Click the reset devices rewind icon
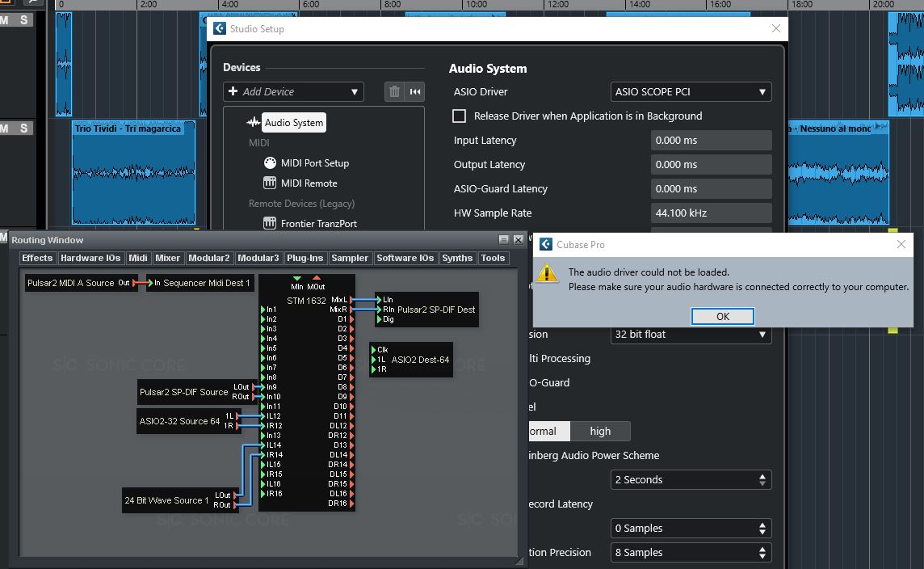Screen dimensions: 924x569 pos(415,91)
